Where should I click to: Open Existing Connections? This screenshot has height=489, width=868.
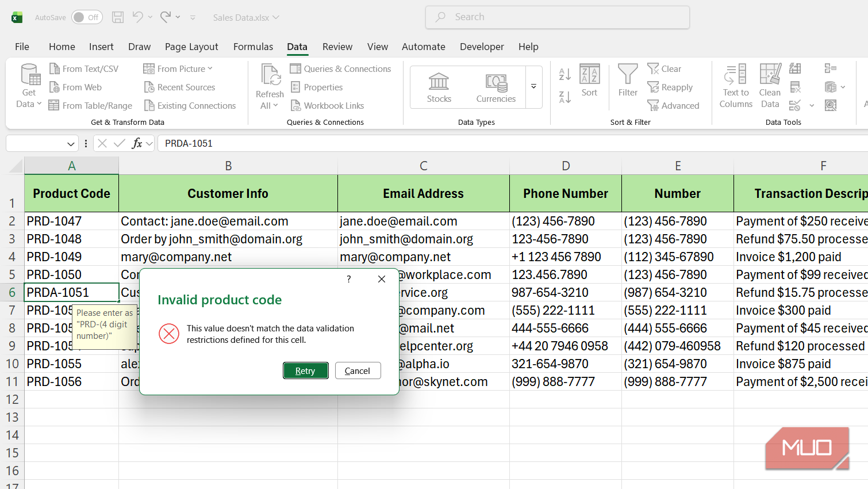click(190, 106)
